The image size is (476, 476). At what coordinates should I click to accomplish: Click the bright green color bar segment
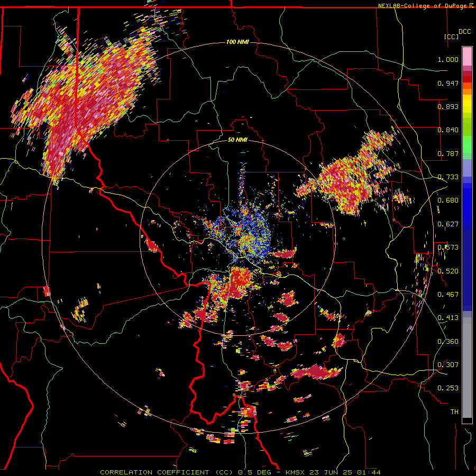coord(467,144)
